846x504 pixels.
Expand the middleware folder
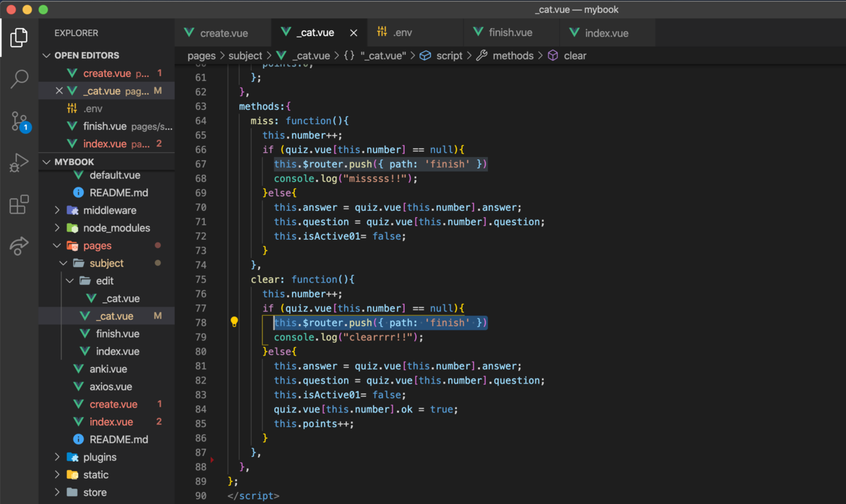pyautogui.click(x=58, y=210)
